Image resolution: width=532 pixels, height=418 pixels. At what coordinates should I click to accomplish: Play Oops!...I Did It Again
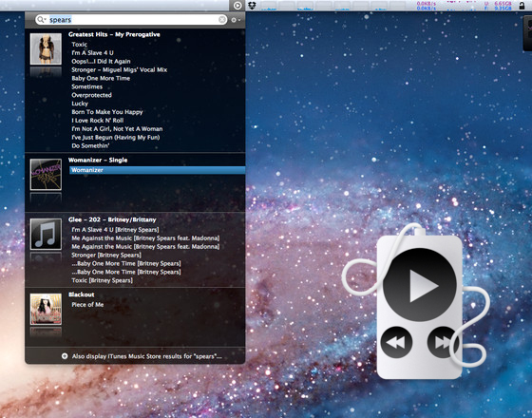[101, 62]
